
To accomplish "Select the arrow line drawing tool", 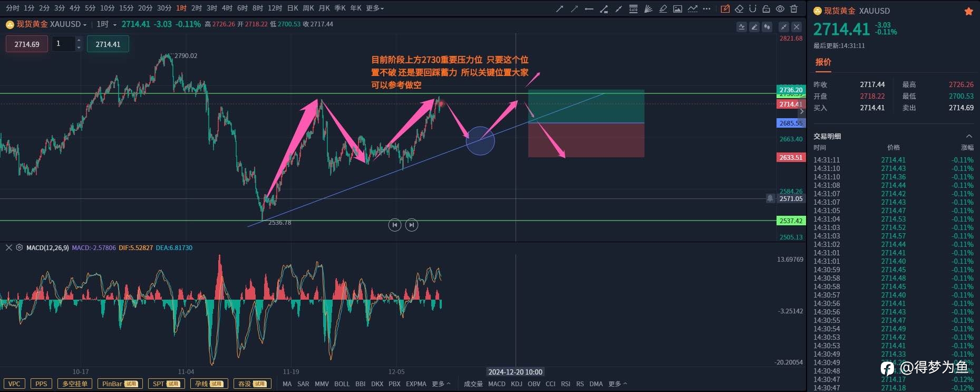I will (560, 8).
